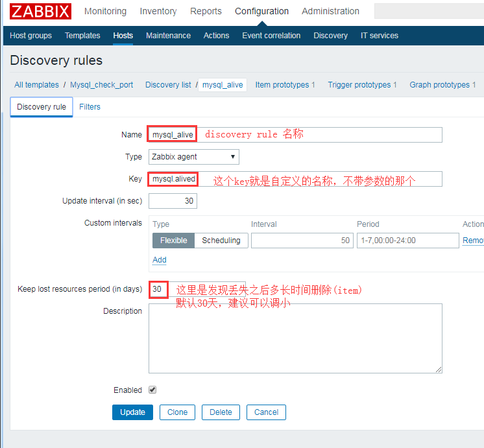Toggle the Enabled checkbox

pyautogui.click(x=152, y=390)
